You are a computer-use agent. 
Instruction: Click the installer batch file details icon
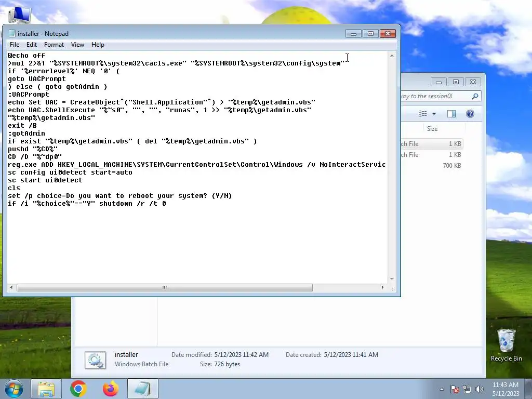point(96,360)
